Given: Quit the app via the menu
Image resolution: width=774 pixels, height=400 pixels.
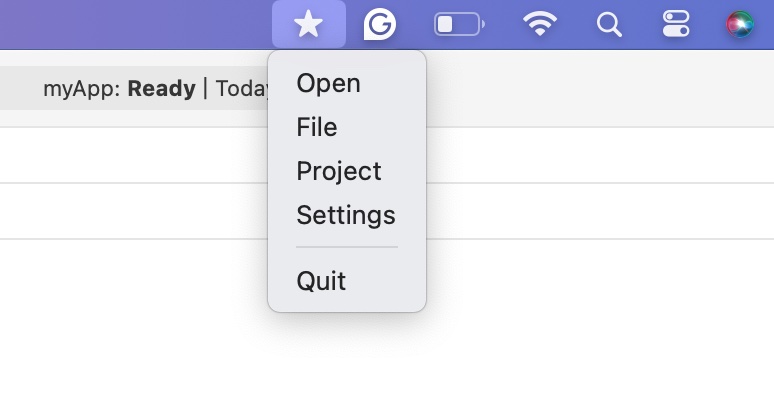Looking at the screenshot, I should coord(321,281).
